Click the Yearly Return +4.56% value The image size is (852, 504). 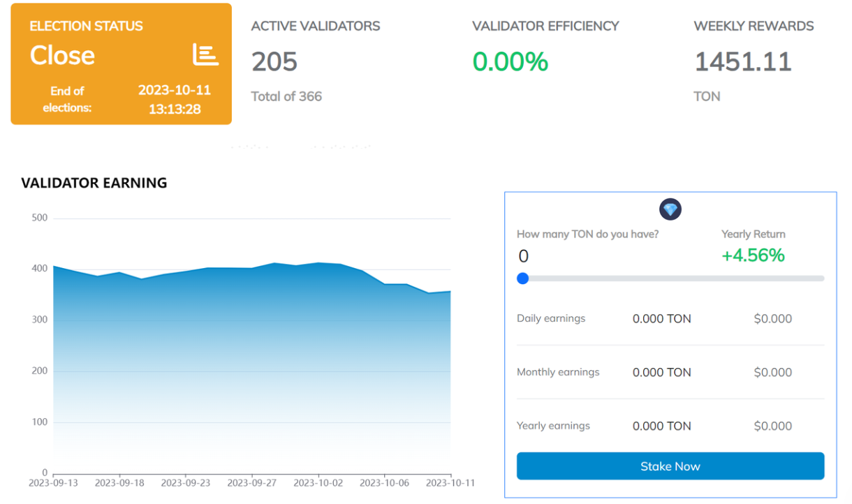point(753,255)
